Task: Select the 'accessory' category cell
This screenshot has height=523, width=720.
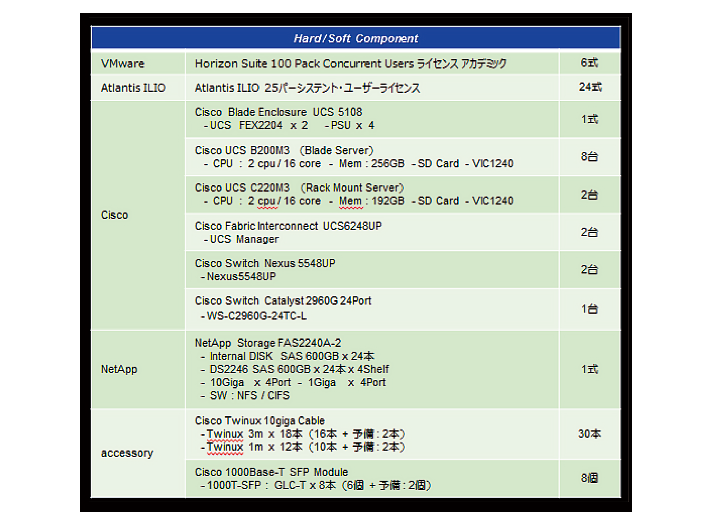Action: 138,453
